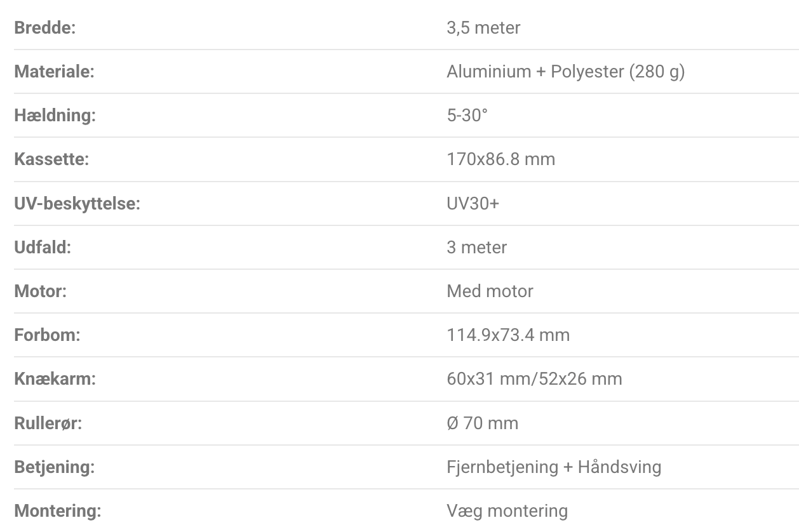Image resolution: width=799 pixels, height=532 pixels.
Task: Click the Hældning row label
Action: [54, 116]
